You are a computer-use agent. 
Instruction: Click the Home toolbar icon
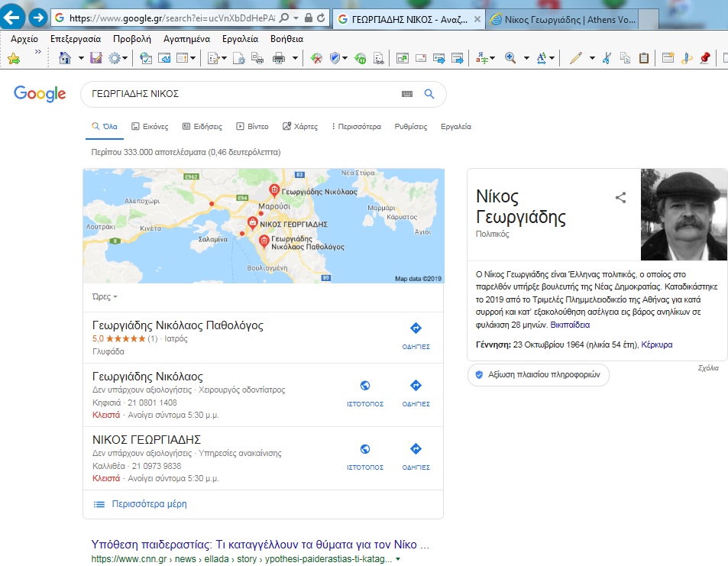(65, 58)
